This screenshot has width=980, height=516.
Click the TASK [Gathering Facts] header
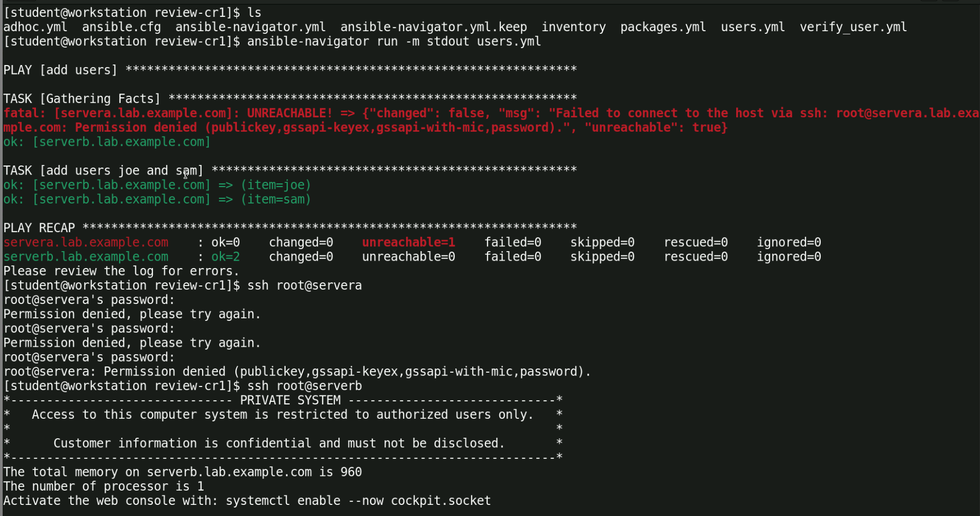(x=82, y=99)
